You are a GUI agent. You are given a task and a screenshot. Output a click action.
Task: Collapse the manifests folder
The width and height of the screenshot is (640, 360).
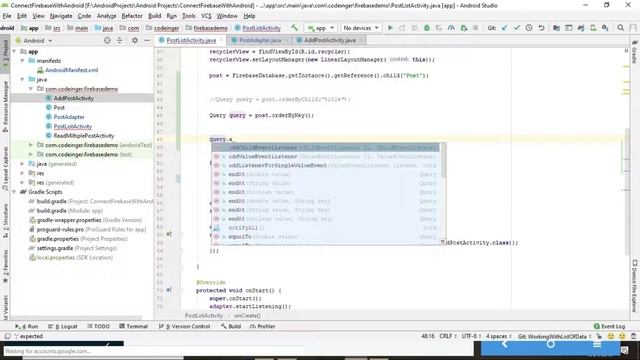pyautogui.click(x=23, y=61)
